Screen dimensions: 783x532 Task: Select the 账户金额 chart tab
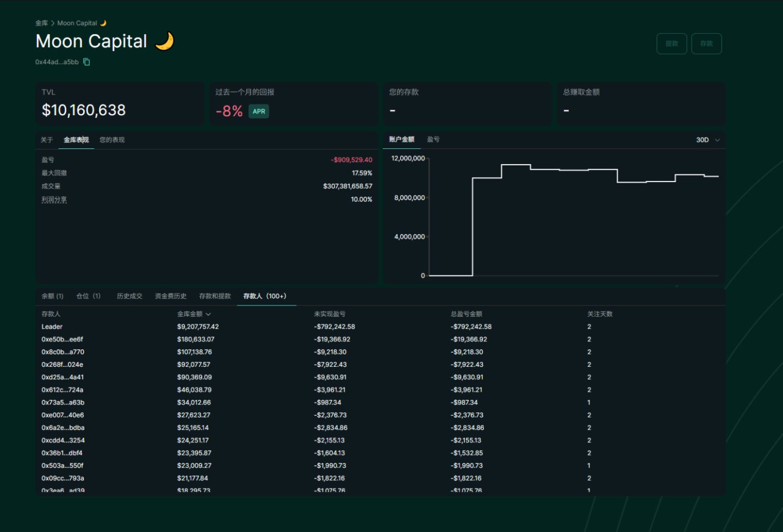402,140
